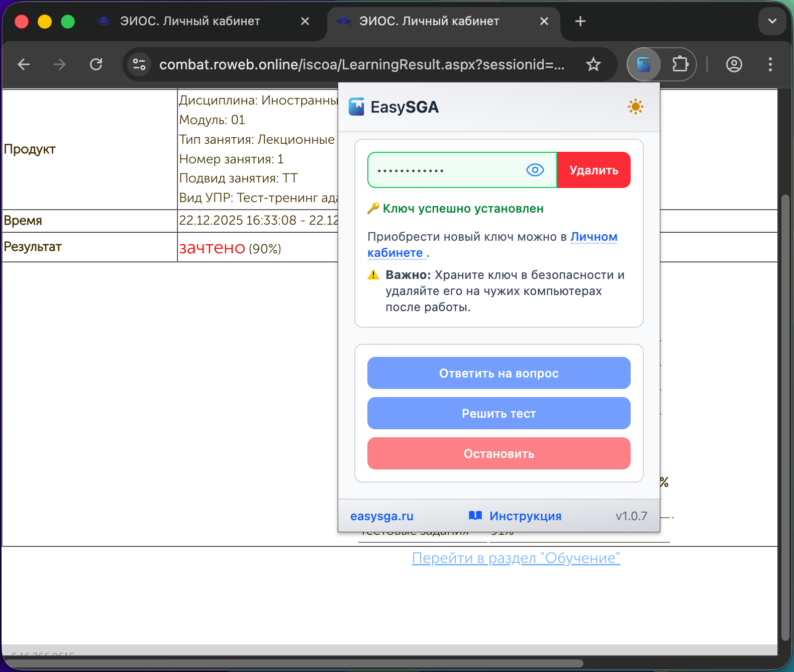This screenshot has width=794, height=672.
Task: Go back to the previous page
Action: tap(24, 64)
